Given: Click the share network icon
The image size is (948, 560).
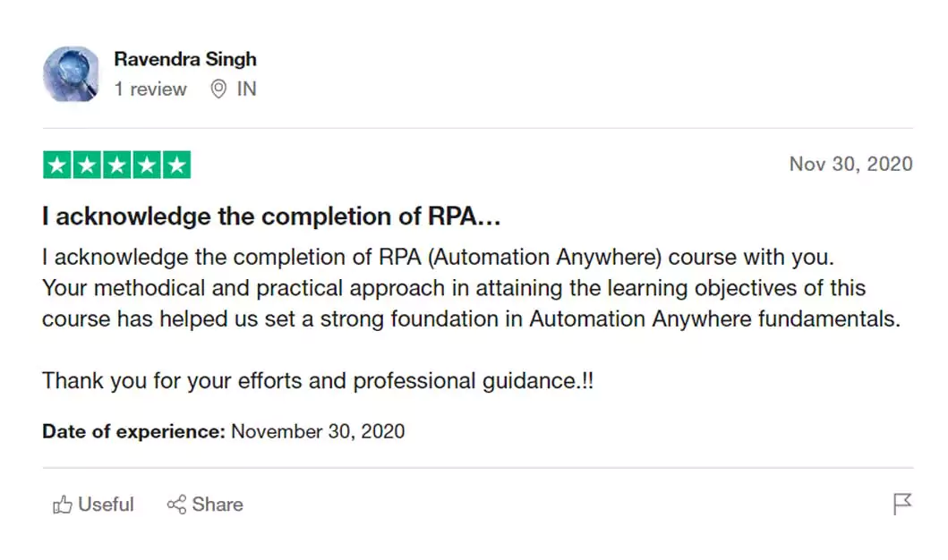Looking at the screenshot, I should (x=176, y=505).
